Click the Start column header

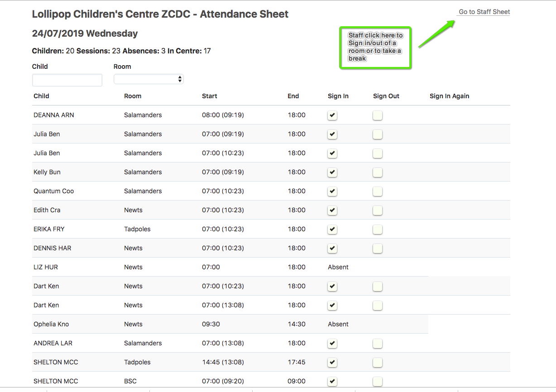pos(210,96)
